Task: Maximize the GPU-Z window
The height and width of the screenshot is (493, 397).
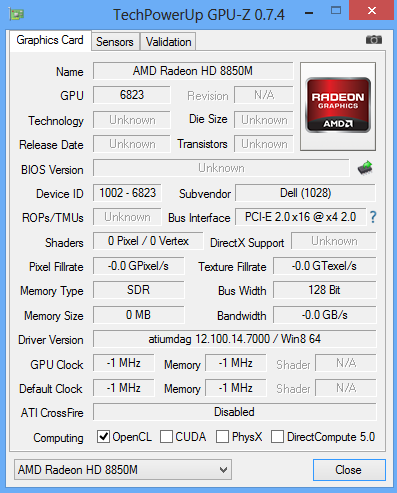Action: click(336, 11)
